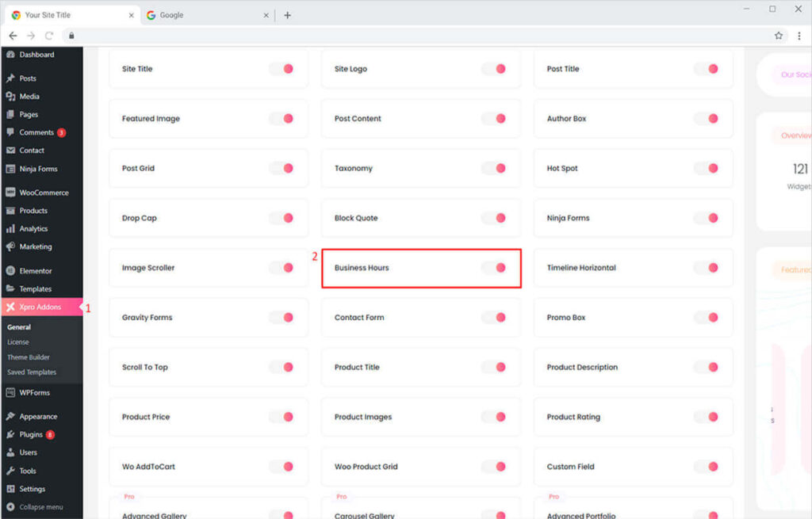Reload the page in browser
812x519 pixels.
coord(49,36)
